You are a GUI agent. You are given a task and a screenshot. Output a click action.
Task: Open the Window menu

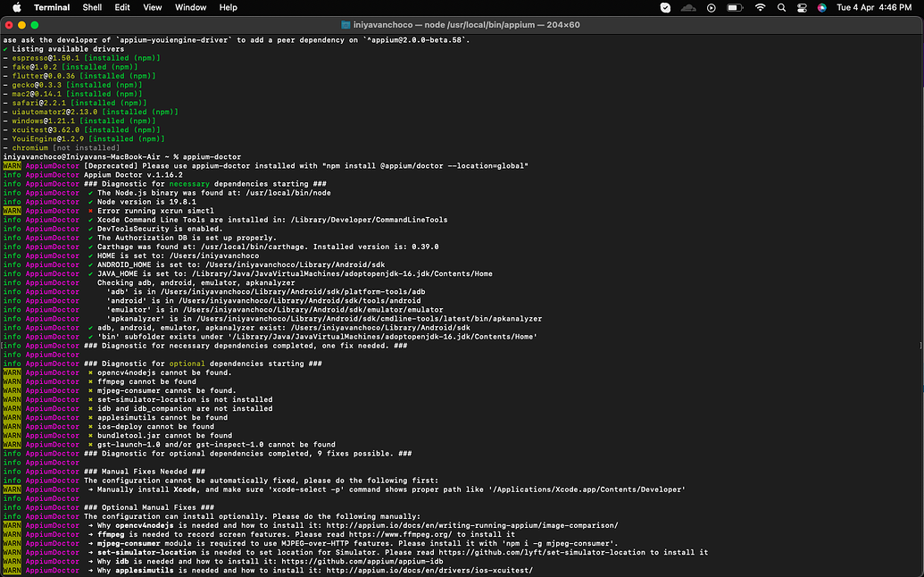click(190, 7)
